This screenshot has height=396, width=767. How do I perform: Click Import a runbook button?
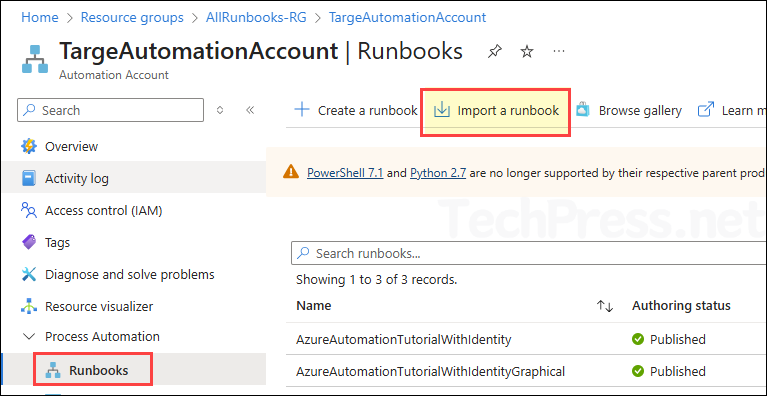coord(496,110)
